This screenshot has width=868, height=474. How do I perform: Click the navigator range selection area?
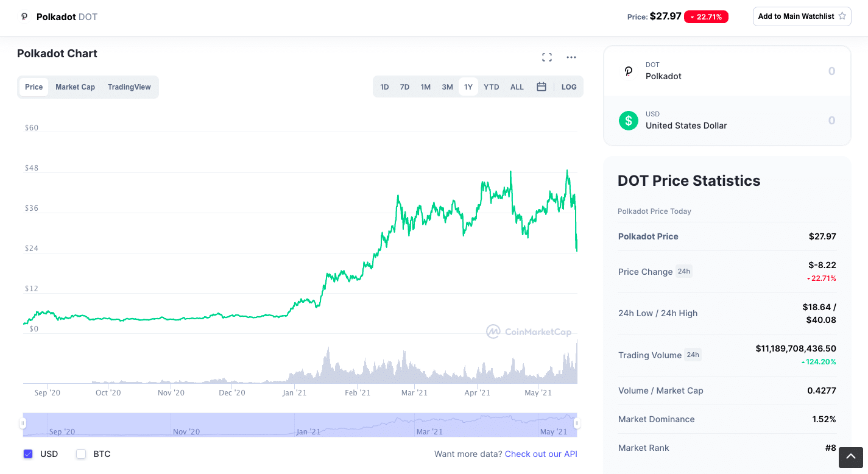coord(300,425)
